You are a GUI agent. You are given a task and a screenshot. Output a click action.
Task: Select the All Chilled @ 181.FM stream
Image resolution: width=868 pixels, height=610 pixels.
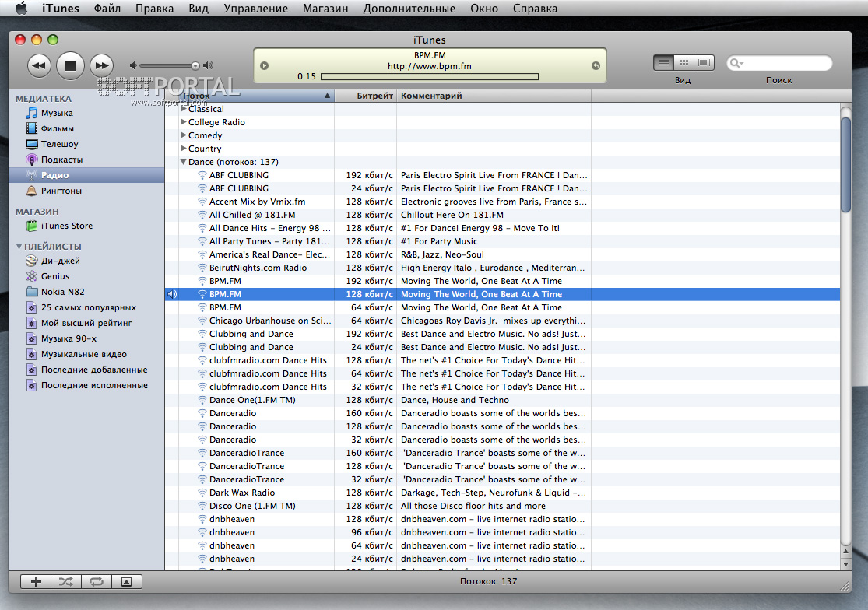coord(502,215)
